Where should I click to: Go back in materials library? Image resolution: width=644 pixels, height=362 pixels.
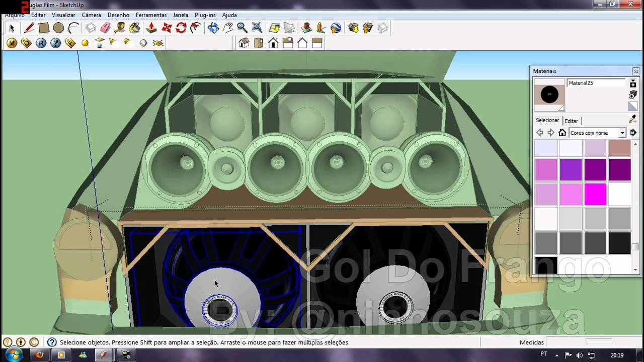[x=540, y=133]
